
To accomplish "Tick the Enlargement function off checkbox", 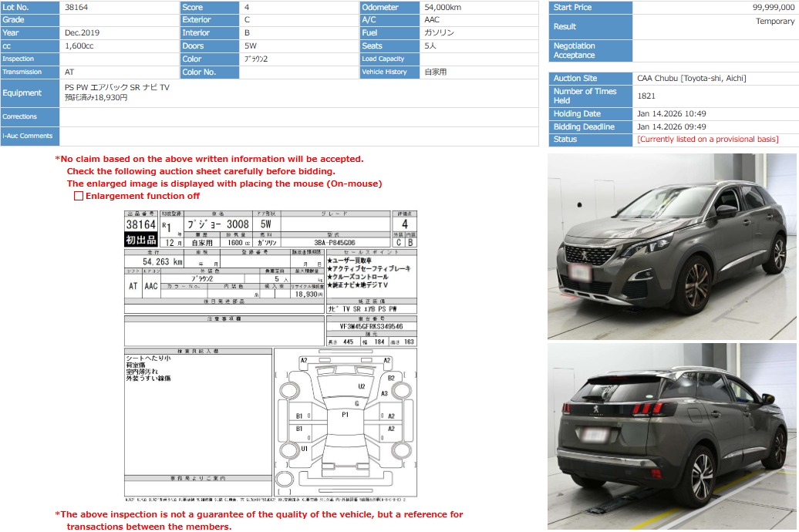I will pos(79,196).
